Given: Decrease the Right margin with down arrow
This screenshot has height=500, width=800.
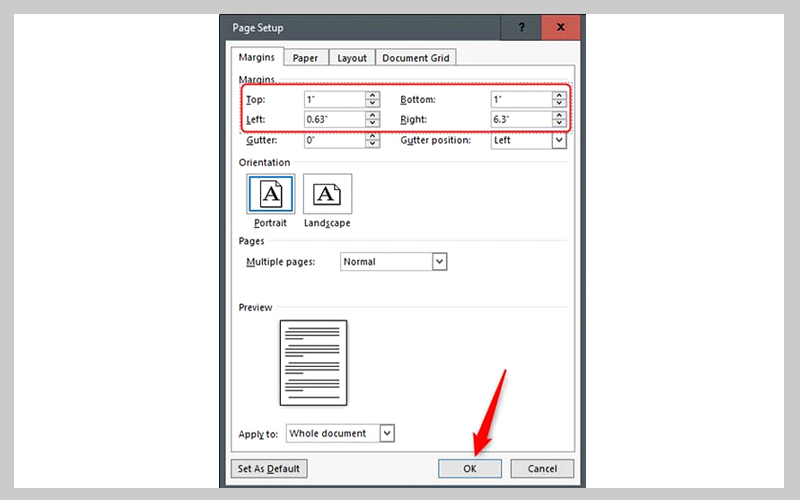Looking at the screenshot, I should pos(559,124).
